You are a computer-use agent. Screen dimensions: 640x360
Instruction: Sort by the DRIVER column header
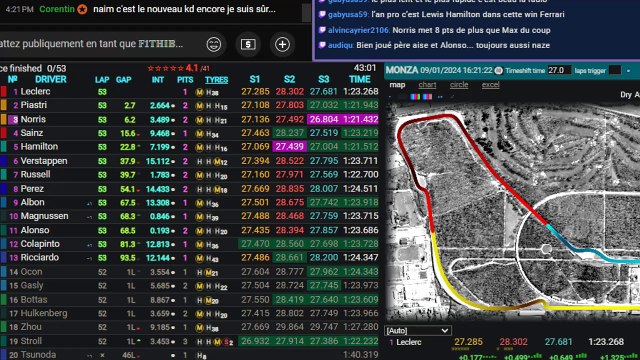click(x=51, y=80)
